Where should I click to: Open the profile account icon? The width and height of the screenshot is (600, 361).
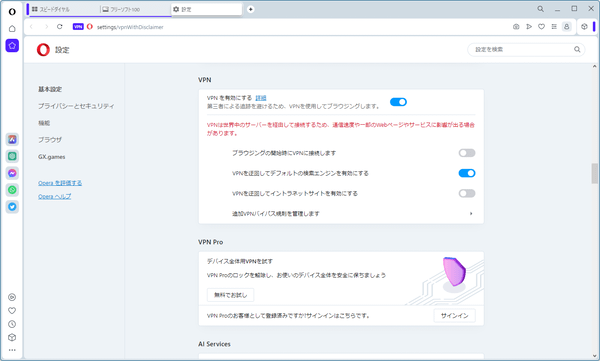566,27
